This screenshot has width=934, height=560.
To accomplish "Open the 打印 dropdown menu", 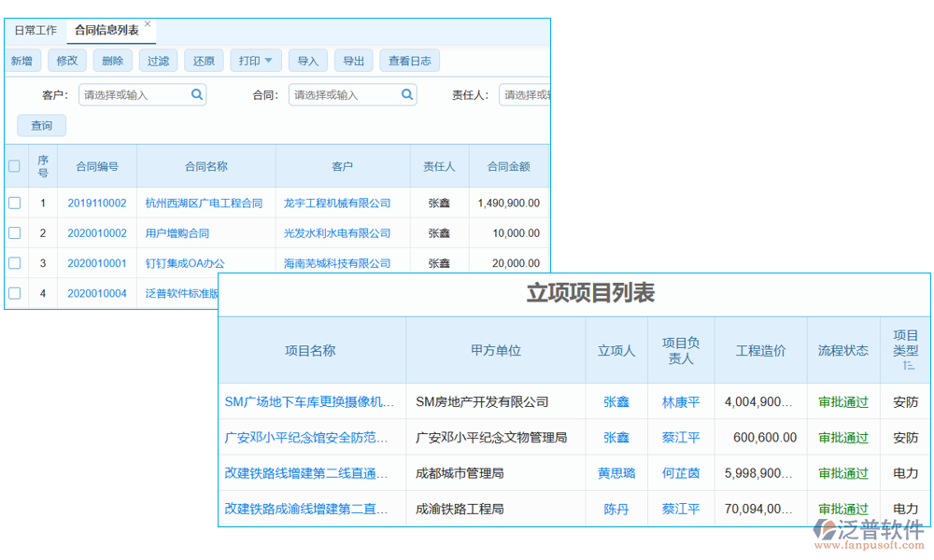I will coord(255,60).
